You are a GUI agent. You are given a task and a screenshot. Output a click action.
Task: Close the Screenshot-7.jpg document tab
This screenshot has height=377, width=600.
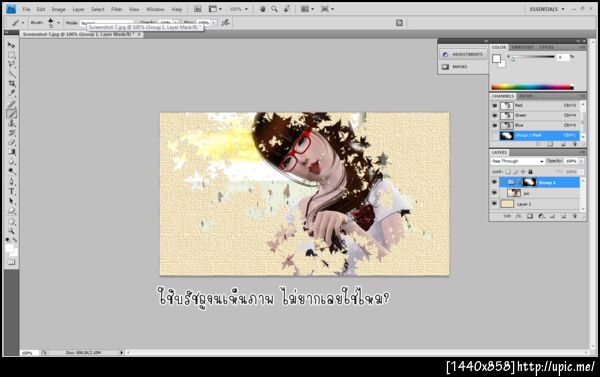tap(139, 34)
